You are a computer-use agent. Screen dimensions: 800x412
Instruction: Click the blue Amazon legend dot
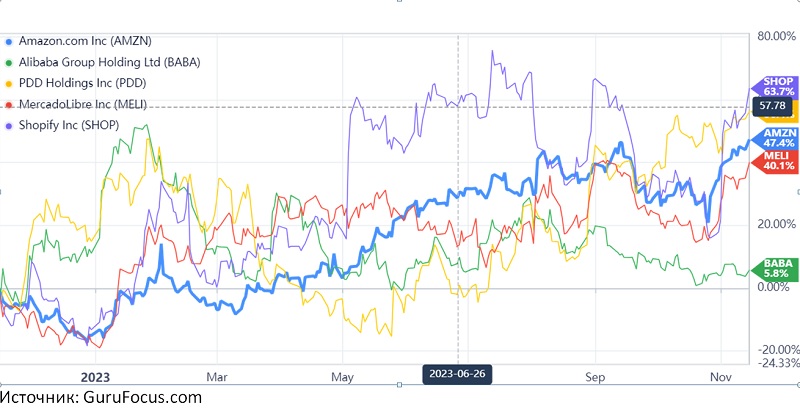[9, 42]
